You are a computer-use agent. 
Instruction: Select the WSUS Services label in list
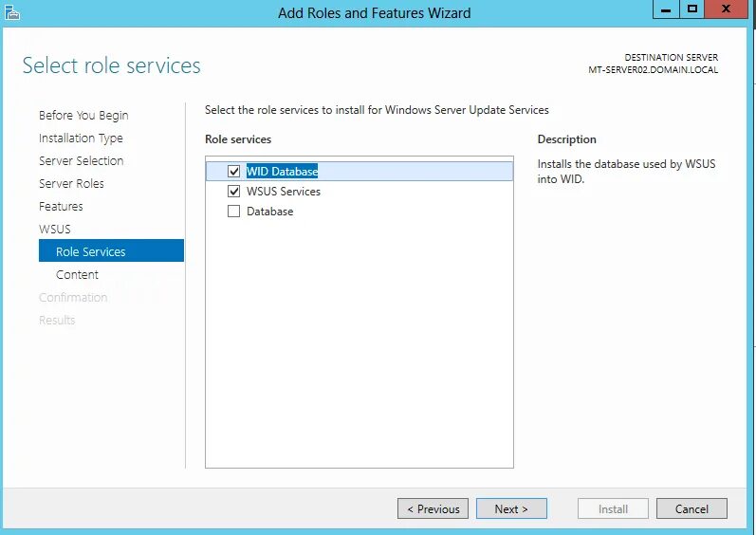point(284,192)
